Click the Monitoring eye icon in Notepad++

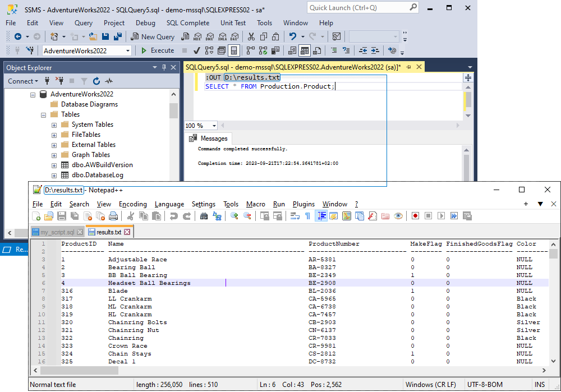pos(398,216)
